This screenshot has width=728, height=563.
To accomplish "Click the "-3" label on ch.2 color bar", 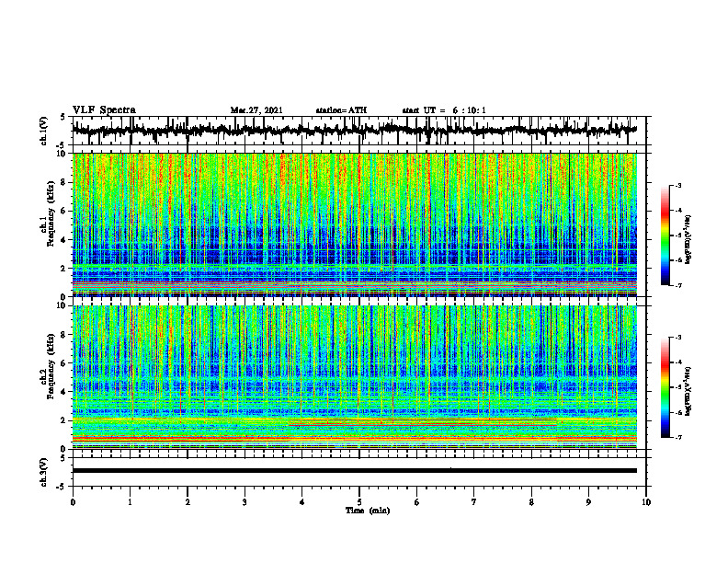I will pos(677,338).
